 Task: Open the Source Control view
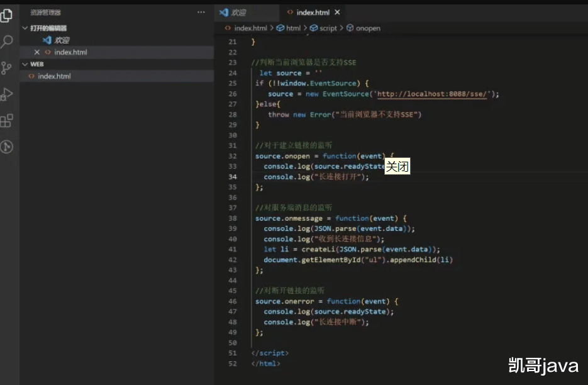tap(7, 68)
